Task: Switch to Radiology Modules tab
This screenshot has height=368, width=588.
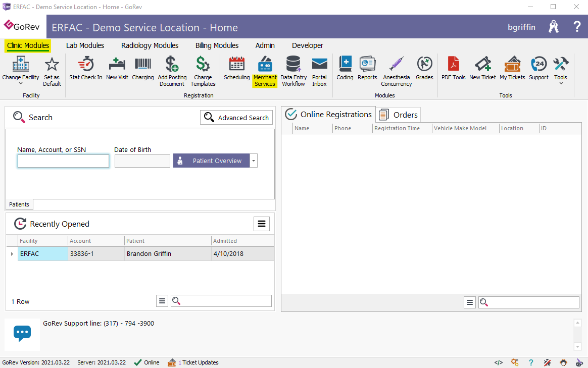Action: (x=150, y=45)
